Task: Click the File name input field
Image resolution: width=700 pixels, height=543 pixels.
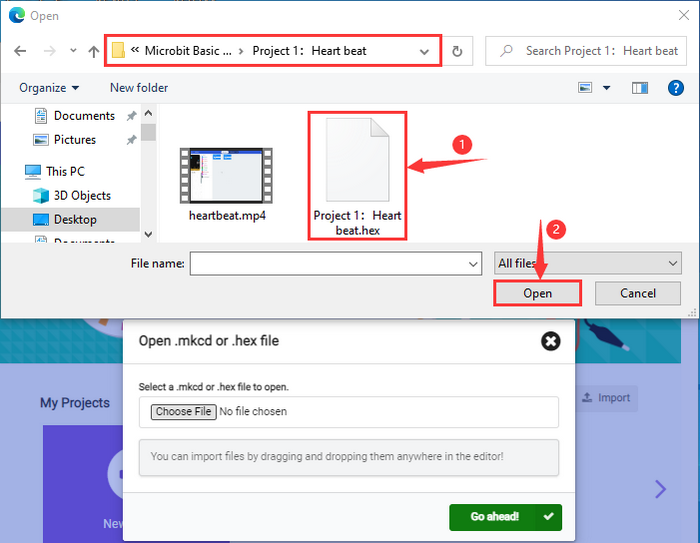Action: [336, 264]
